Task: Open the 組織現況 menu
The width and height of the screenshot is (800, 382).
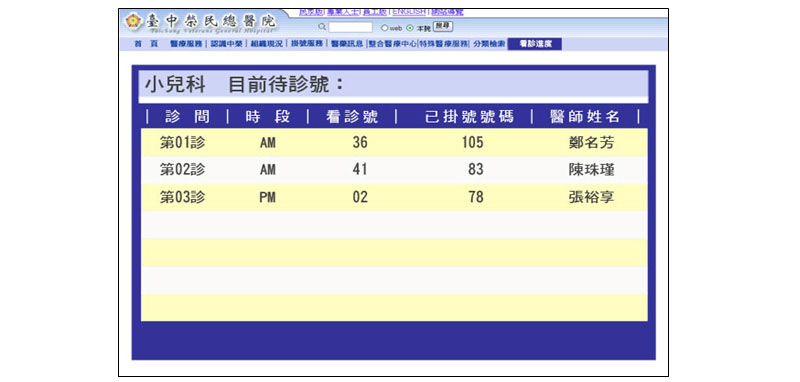Action: 266,44
